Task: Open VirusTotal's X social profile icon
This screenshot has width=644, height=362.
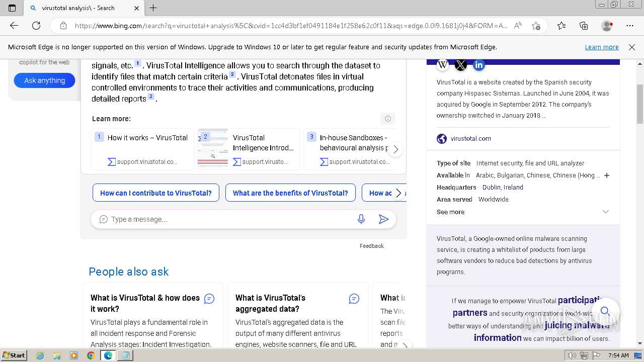Action: point(461,65)
